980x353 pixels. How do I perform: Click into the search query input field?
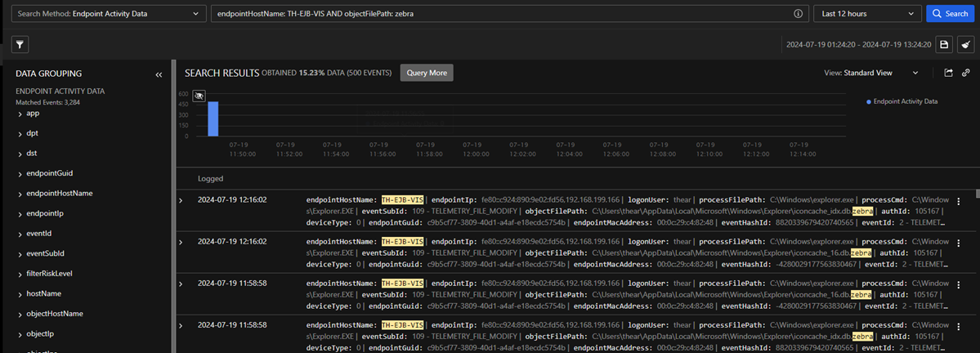pyautogui.click(x=499, y=14)
